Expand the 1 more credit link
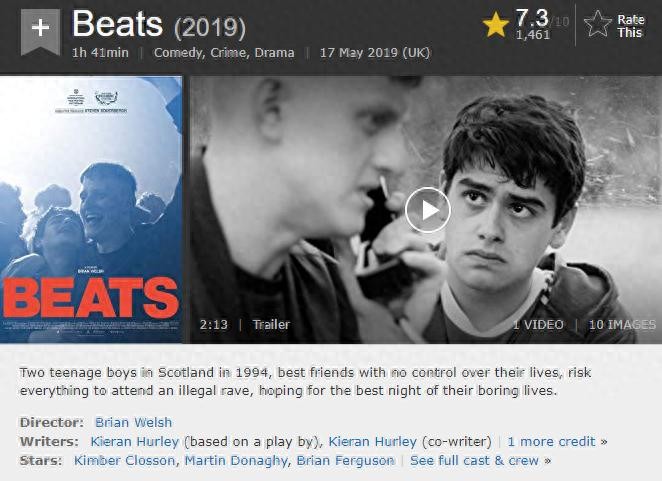 pos(551,441)
